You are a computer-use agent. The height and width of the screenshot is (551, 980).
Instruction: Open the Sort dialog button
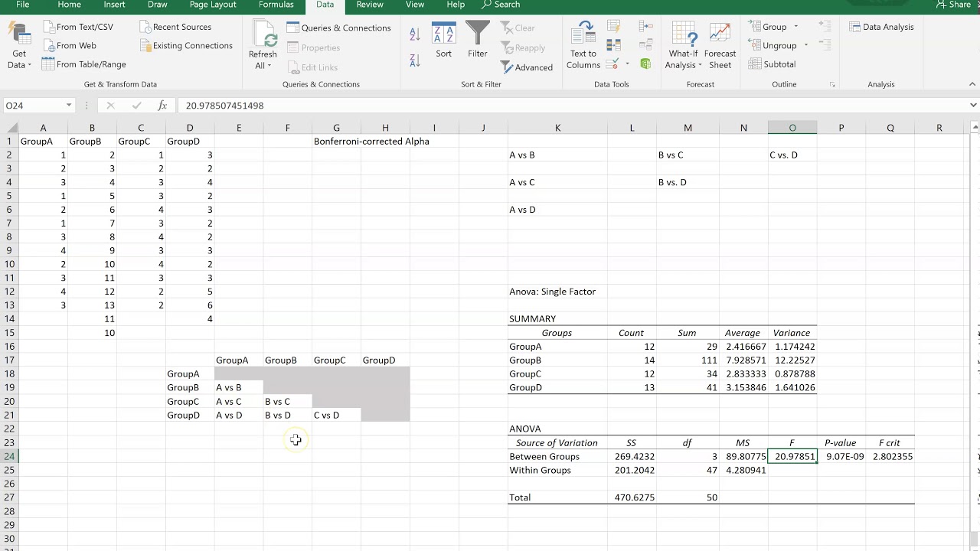pyautogui.click(x=444, y=40)
